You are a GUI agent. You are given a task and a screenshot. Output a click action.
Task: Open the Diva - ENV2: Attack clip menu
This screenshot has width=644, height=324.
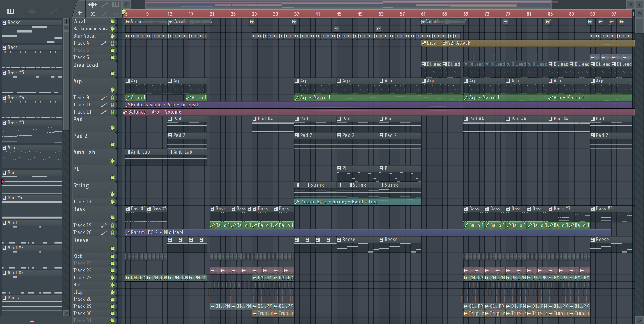[x=424, y=43]
